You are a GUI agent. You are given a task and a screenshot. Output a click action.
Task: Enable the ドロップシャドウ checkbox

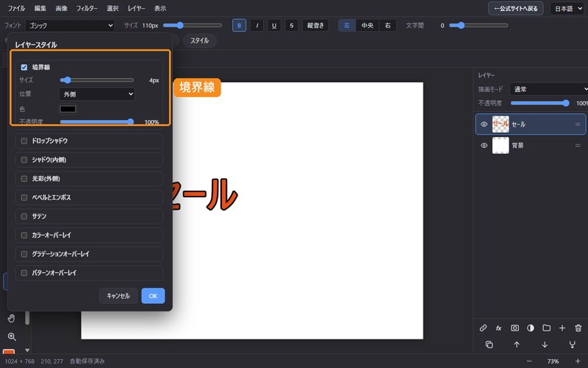click(x=24, y=141)
